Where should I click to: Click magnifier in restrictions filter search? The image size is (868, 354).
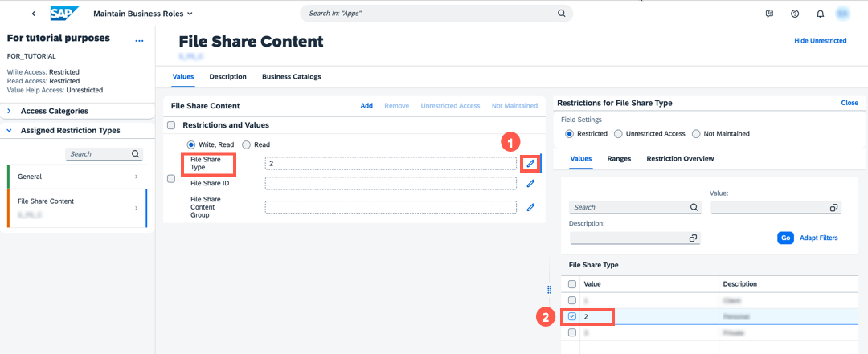pos(694,207)
